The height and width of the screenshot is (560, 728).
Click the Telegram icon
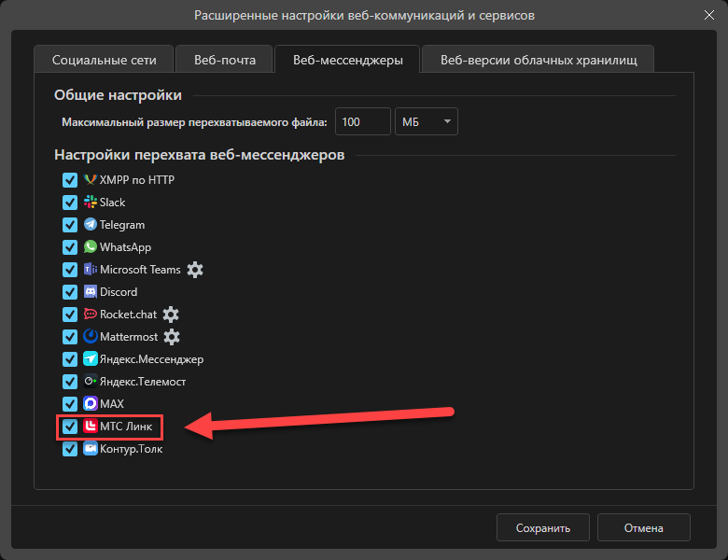[x=91, y=225]
